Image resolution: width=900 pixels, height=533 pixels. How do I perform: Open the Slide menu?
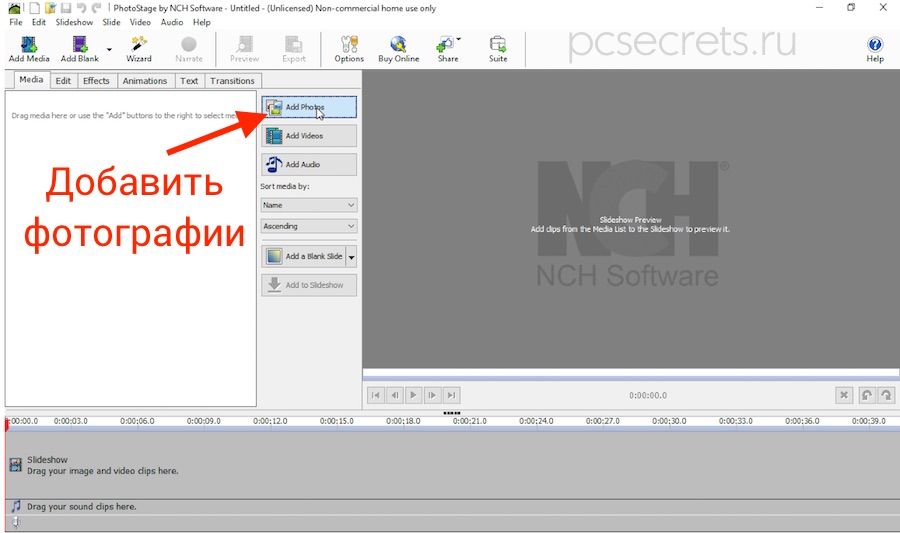click(x=111, y=22)
